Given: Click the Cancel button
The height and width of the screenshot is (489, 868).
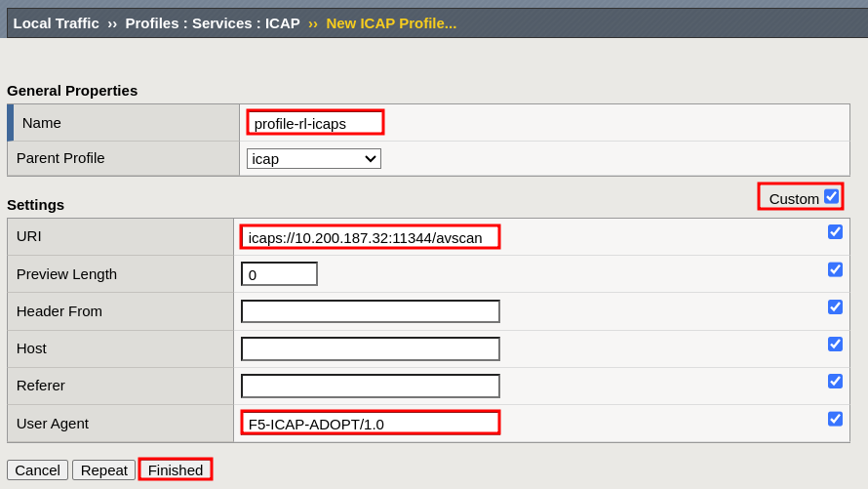Looking at the screenshot, I should (x=37, y=469).
